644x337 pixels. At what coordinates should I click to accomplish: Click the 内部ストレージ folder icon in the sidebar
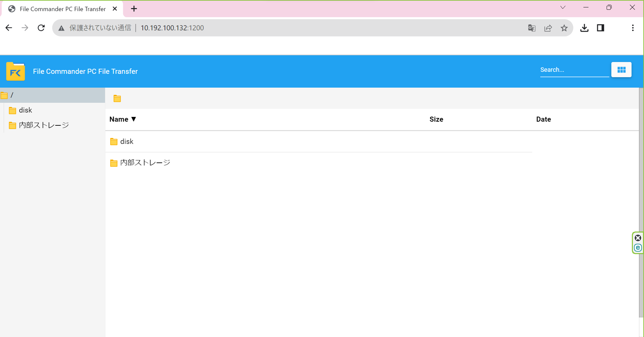[12, 125]
